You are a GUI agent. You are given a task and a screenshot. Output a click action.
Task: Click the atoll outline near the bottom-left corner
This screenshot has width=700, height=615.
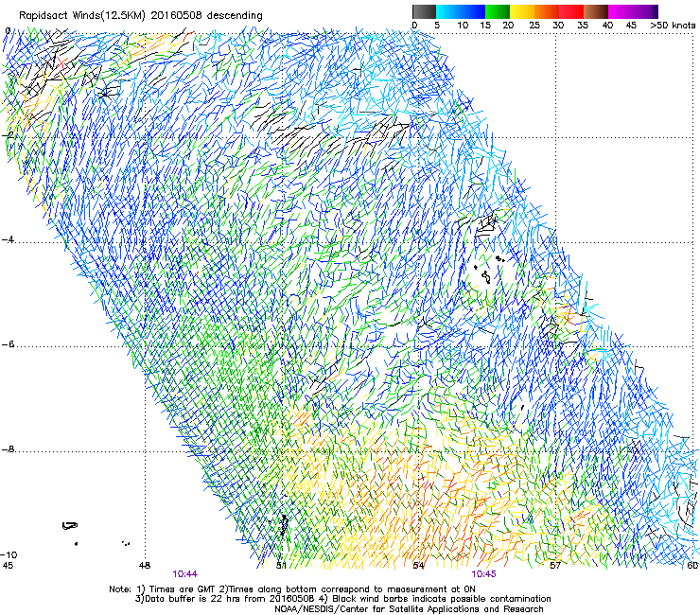70,526
